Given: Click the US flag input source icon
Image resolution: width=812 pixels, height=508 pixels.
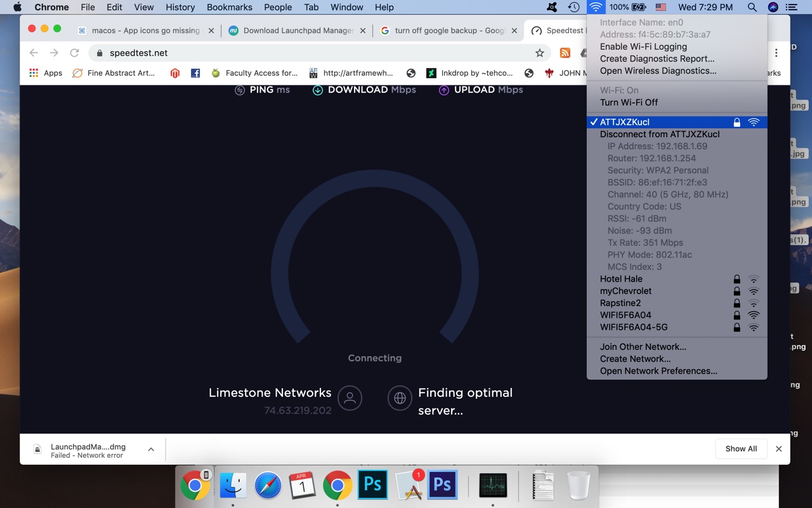Looking at the screenshot, I should click(x=661, y=7).
